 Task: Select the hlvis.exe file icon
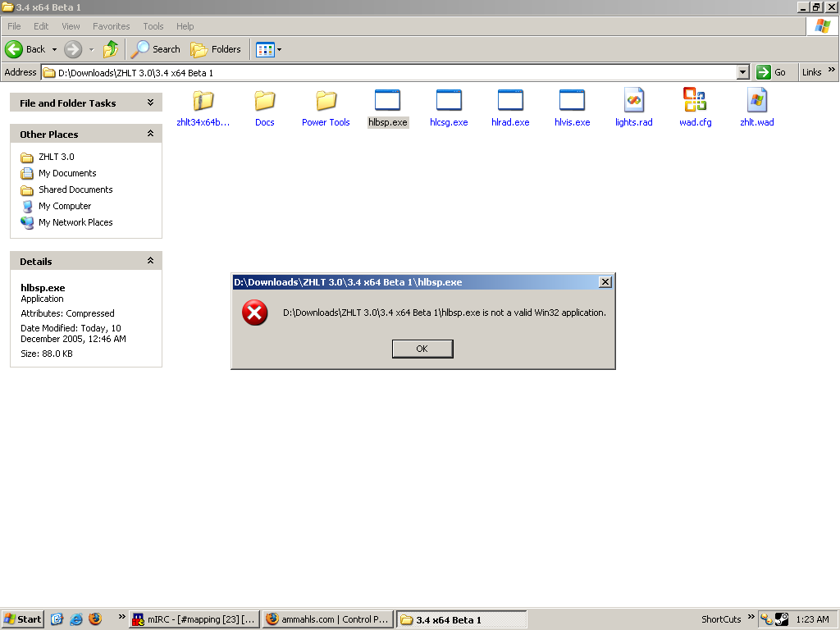(572, 101)
